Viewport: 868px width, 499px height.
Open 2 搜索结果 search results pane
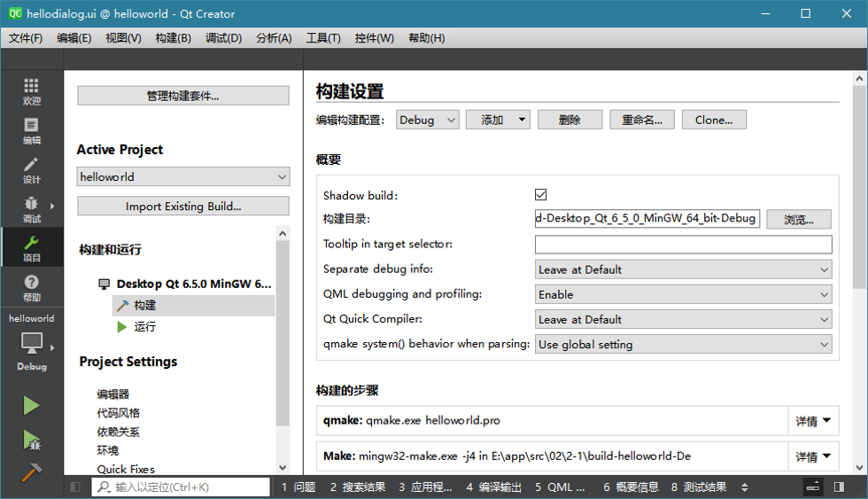click(x=358, y=487)
